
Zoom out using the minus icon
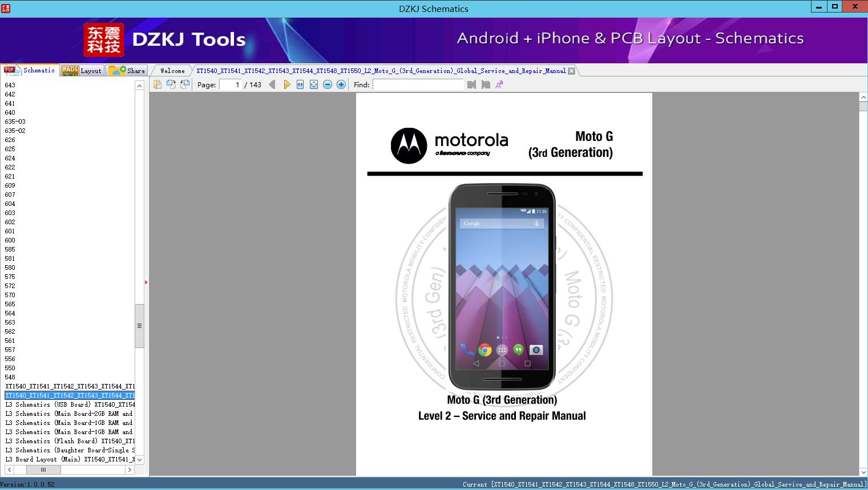[x=328, y=84]
